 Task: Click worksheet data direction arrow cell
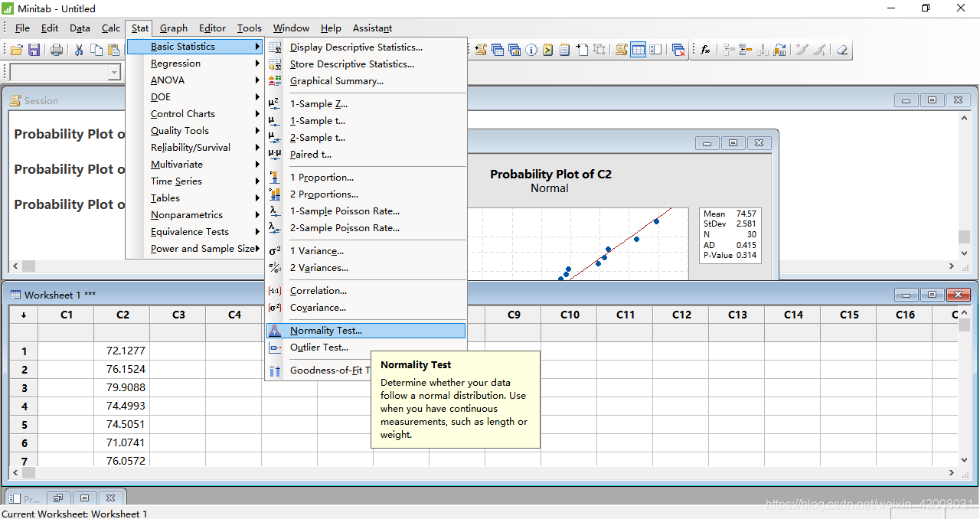(24, 315)
